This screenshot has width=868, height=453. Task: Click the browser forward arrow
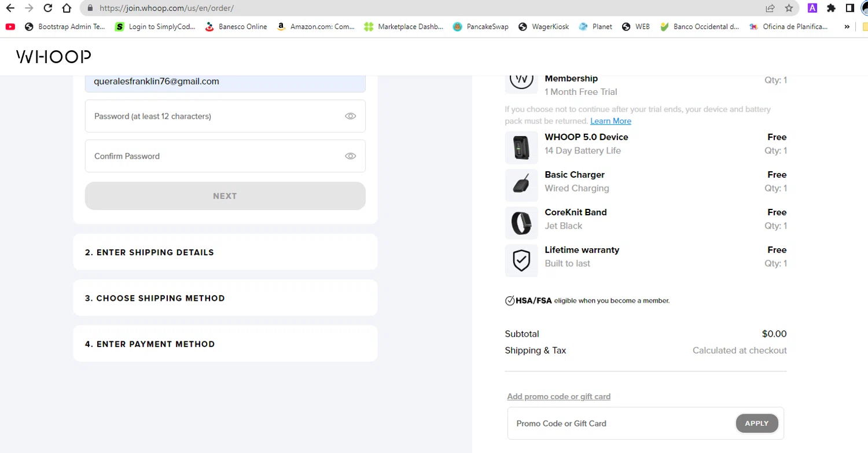tap(29, 8)
